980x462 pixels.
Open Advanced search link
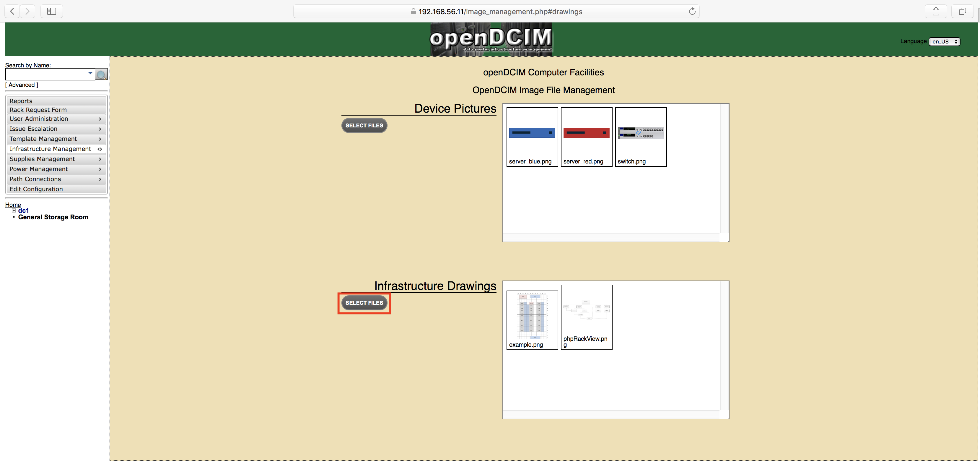click(22, 85)
